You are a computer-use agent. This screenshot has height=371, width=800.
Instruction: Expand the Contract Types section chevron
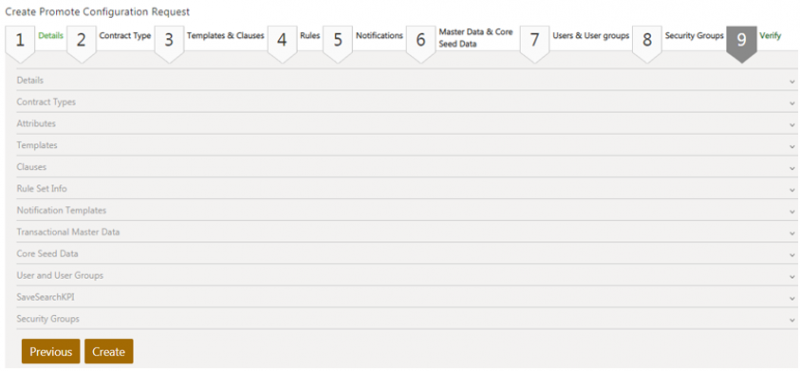[x=792, y=103]
